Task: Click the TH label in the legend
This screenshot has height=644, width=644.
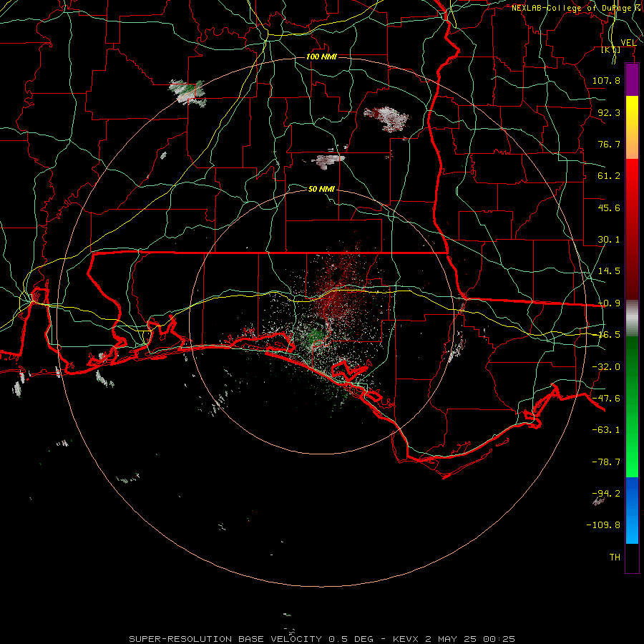Action: tap(615, 557)
